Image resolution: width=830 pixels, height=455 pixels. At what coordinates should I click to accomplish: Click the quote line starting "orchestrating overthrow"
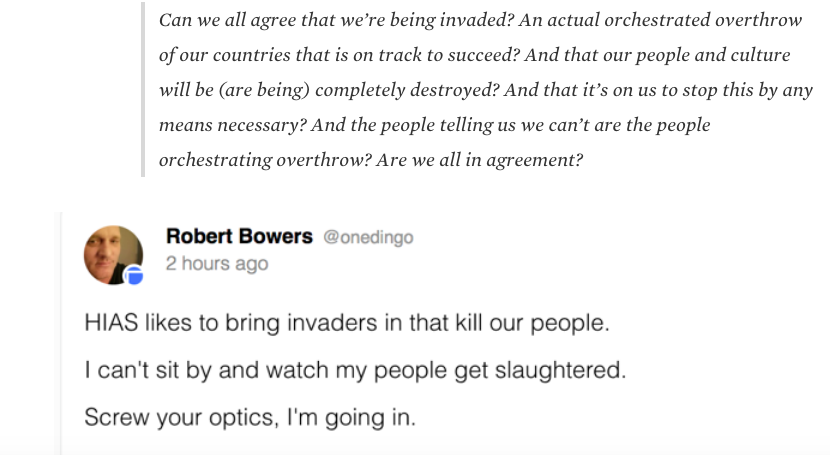[x=371, y=160]
